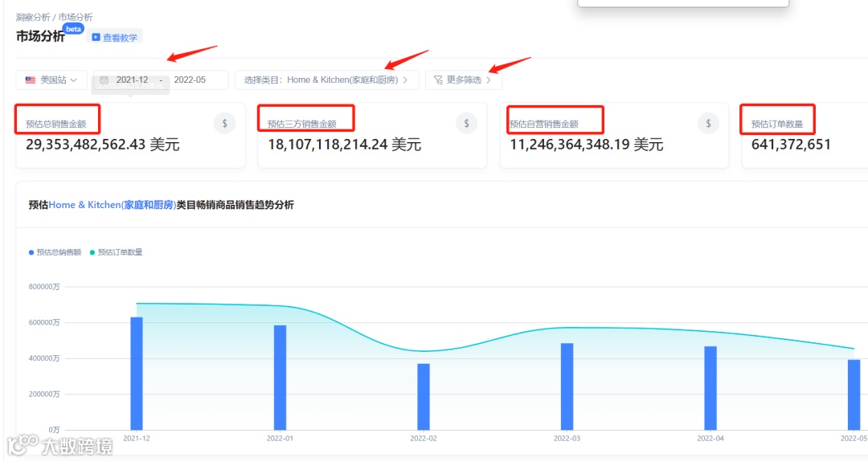This screenshot has height=462, width=868.
Task: Click dollar icon on 预估总销售金额 card
Action: tap(224, 124)
